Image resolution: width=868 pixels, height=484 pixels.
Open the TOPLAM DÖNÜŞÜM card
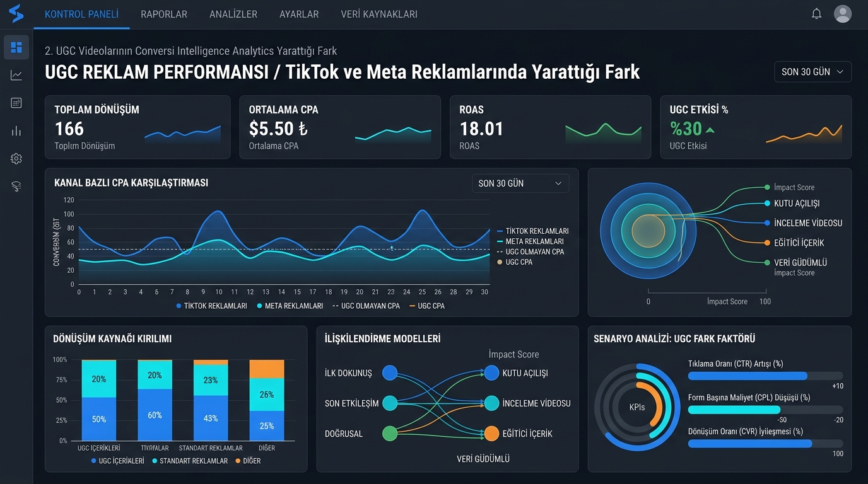138,127
